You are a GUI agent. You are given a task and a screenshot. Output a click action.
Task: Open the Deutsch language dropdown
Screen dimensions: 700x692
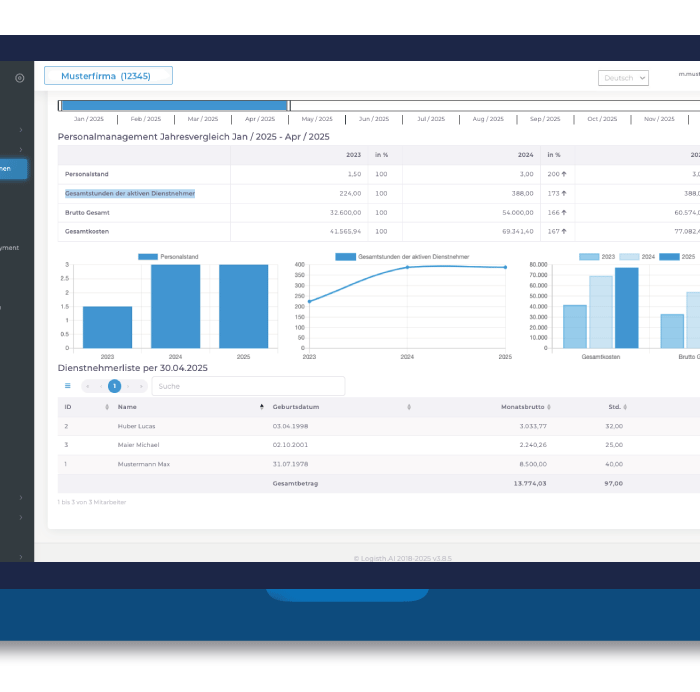pos(623,78)
